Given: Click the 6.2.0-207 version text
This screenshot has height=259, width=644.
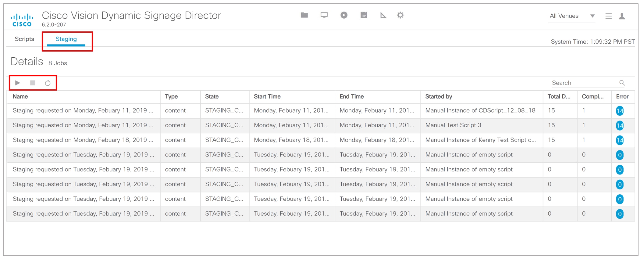Looking at the screenshot, I should pyautogui.click(x=54, y=25).
